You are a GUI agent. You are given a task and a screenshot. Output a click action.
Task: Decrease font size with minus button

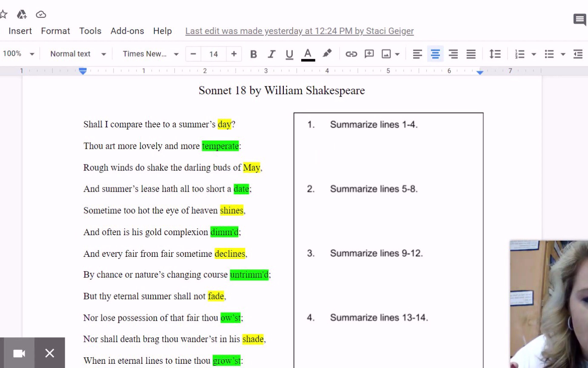coord(193,54)
